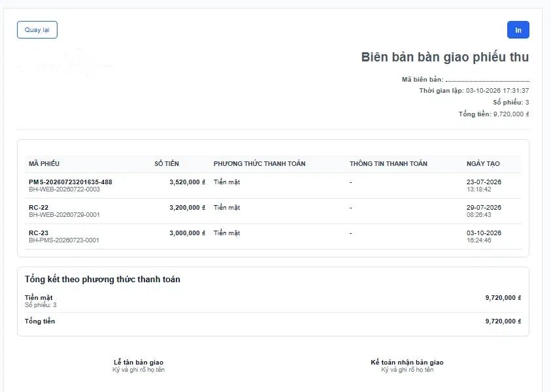Select booking code BH-WEB-20260722-0003
Image resolution: width=551 pixels, height=392 pixels.
pos(64,189)
